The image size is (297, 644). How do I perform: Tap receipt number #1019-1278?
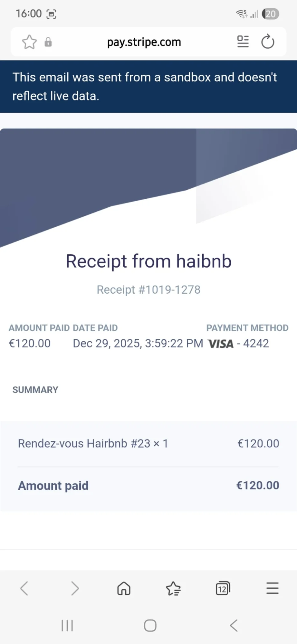148,289
